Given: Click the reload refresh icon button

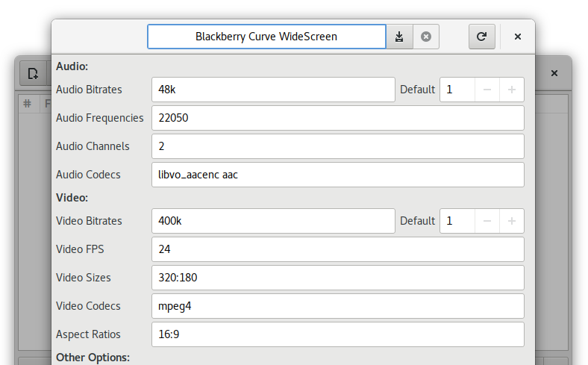Looking at the screenshot, I should (x=482, y=37).
